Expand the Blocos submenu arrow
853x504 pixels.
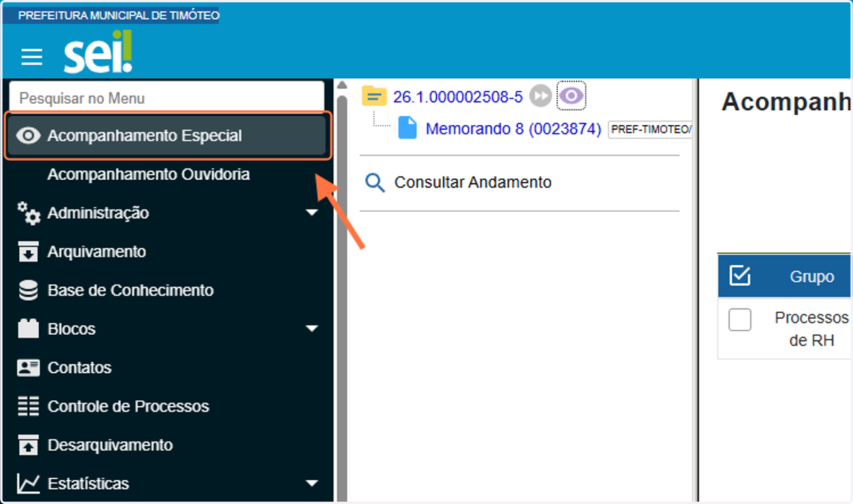pyautogui.click(x=311, y=329)
